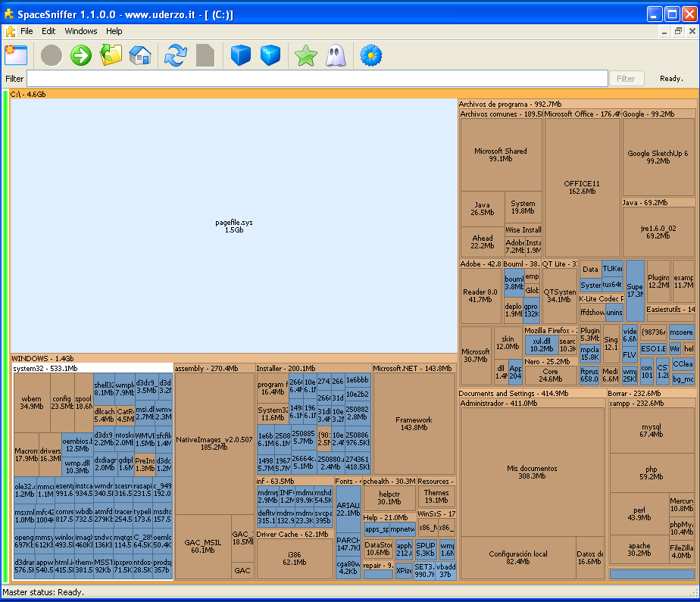This screenshot has height=602, width=700.
Task: Focus the Filter text input field
Action: 317,79
